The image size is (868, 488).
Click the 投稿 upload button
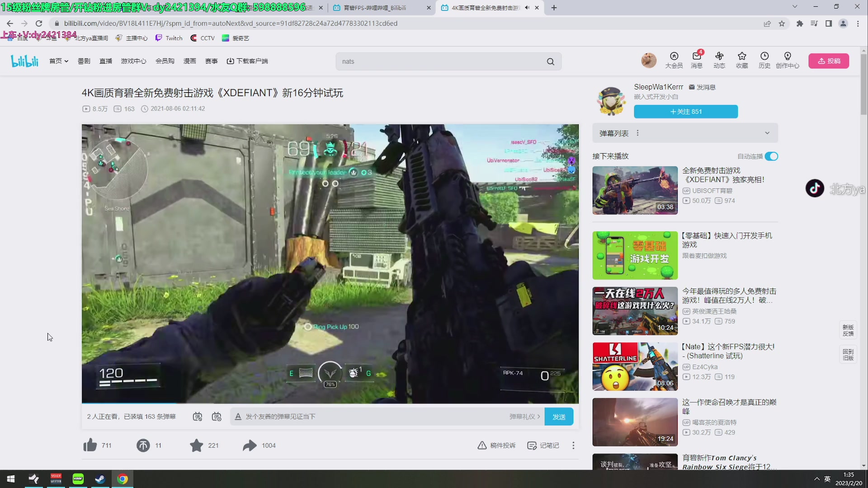(x=829, y=61)
